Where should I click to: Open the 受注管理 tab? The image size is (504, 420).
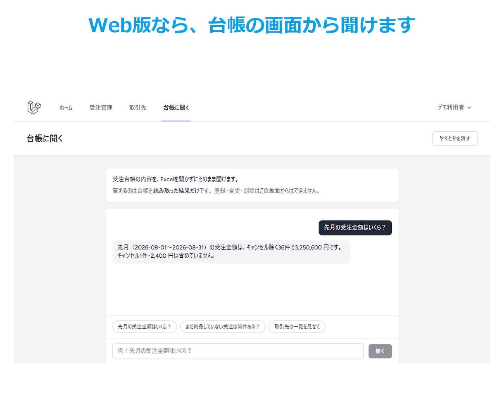coord(101,108)
